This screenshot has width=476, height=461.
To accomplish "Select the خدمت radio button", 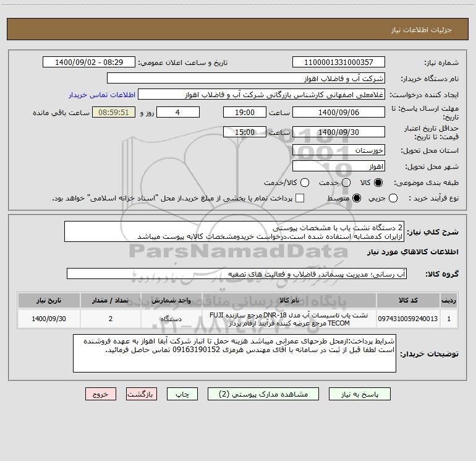I will click(x=346, y=183).
